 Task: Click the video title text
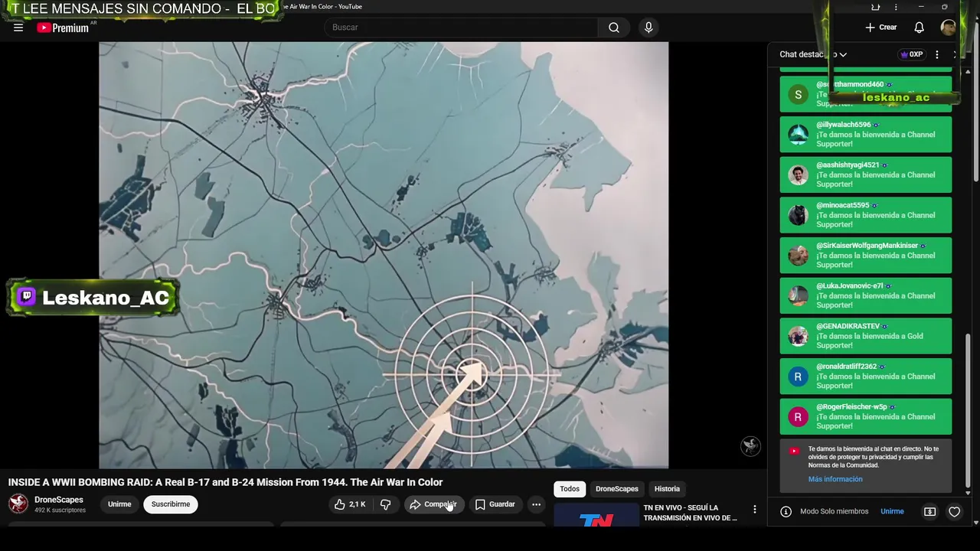(225, 482)
